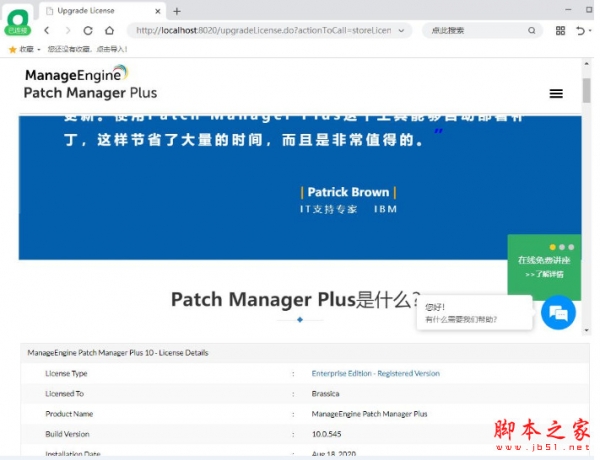Expand dropdown next to undo icon

[x=590, y=31]
